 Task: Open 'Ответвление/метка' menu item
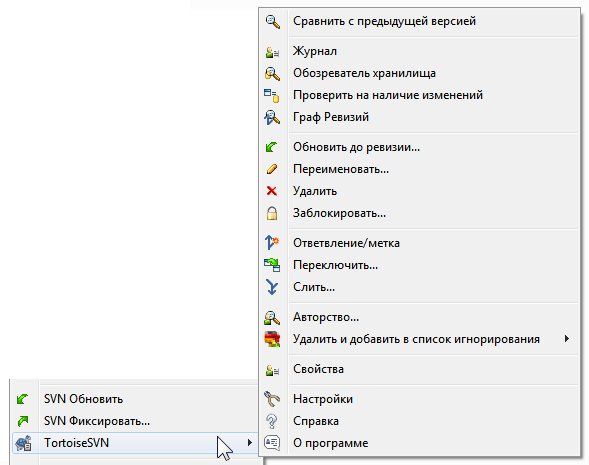click(x=419, y=243)
